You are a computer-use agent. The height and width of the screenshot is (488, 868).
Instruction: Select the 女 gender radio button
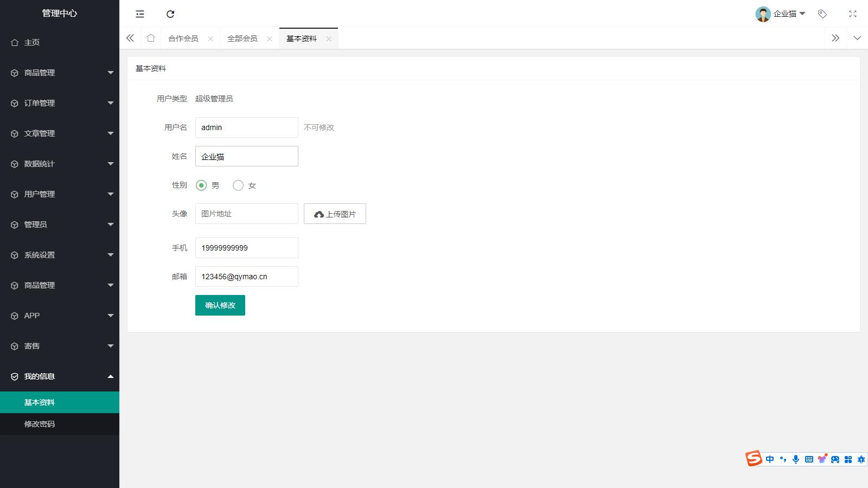click(x=238, y=185)
